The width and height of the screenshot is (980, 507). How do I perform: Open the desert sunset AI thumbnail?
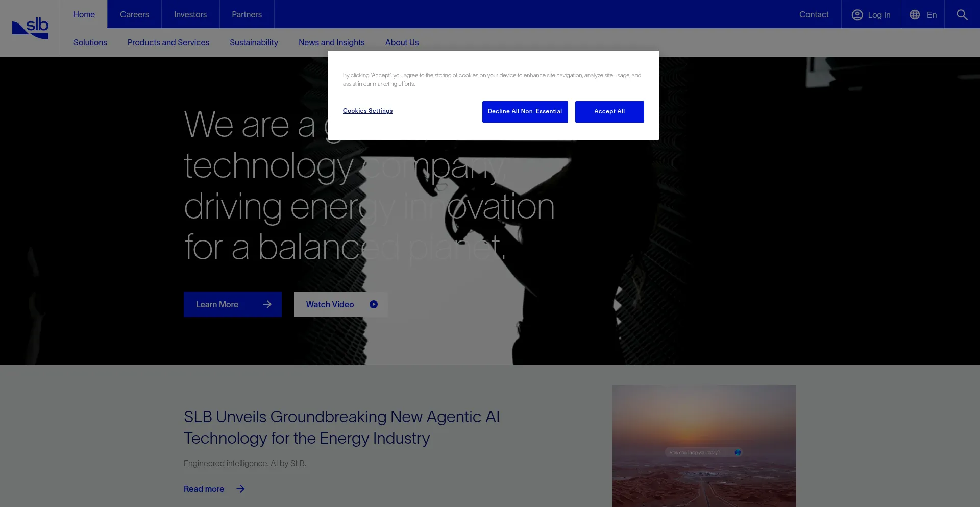[x=704, y=446]
